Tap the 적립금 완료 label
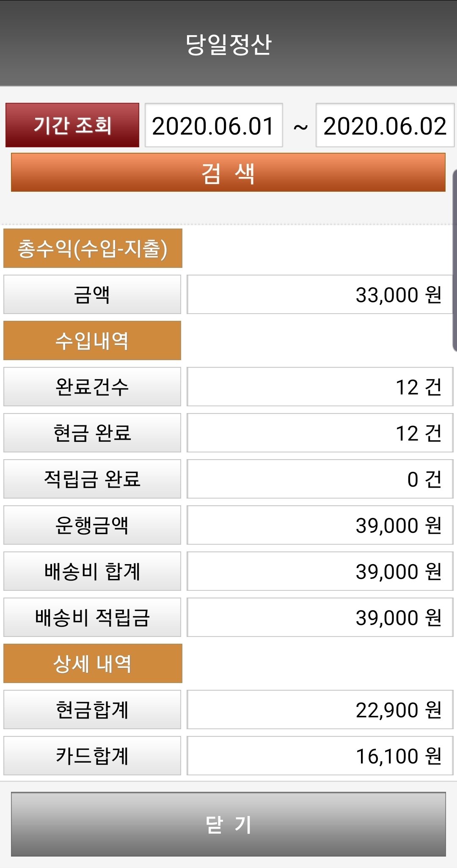 92,479
